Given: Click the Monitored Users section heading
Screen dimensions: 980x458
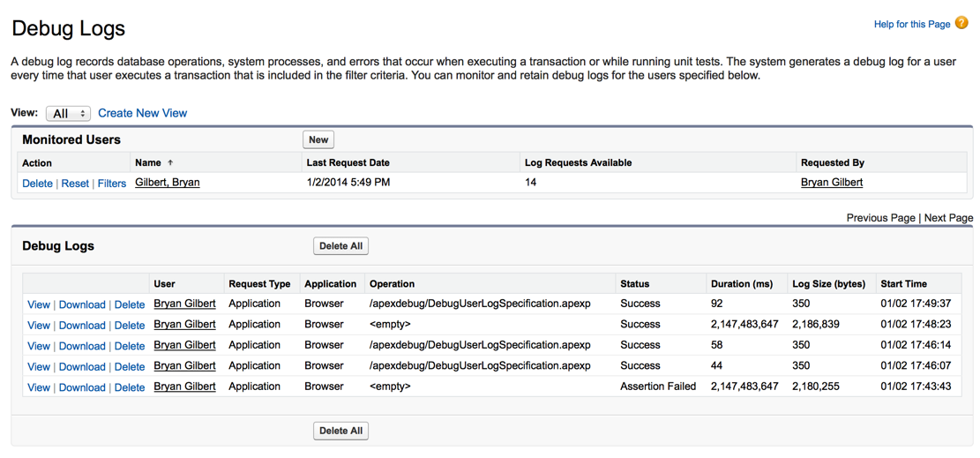Looking at the screenshot, I should [x=71, y=139].
